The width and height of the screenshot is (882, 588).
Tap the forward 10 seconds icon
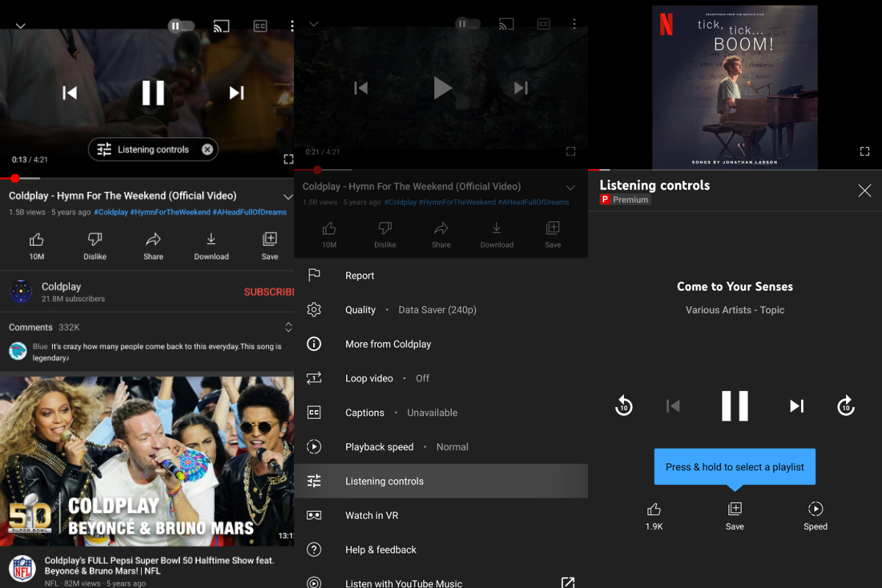(845, 406)
